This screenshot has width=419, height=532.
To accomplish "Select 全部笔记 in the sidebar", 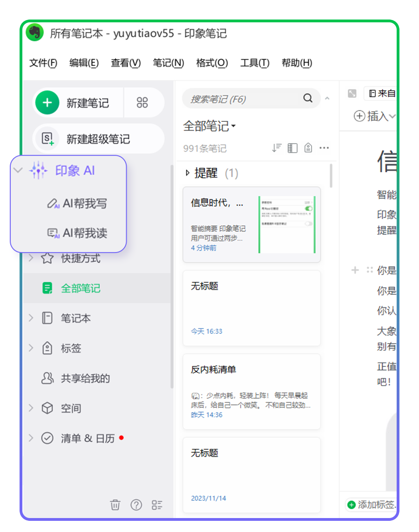I will coord(97,288).
